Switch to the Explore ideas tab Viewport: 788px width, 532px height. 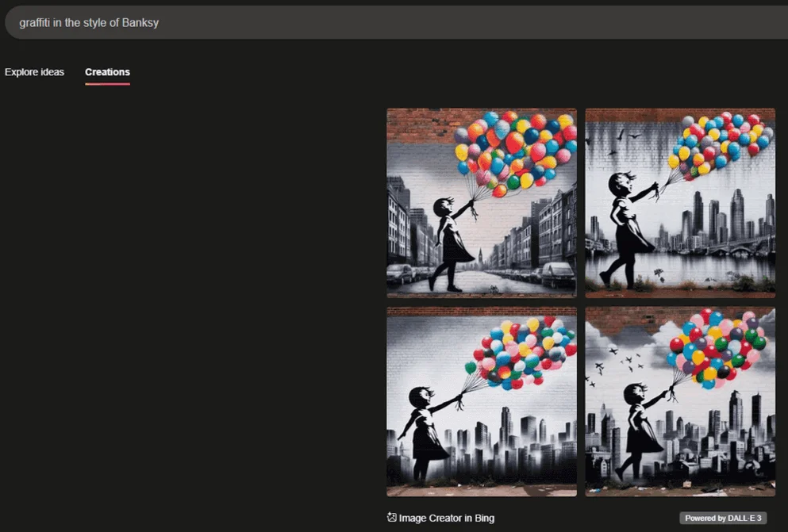tap(34, 72)
